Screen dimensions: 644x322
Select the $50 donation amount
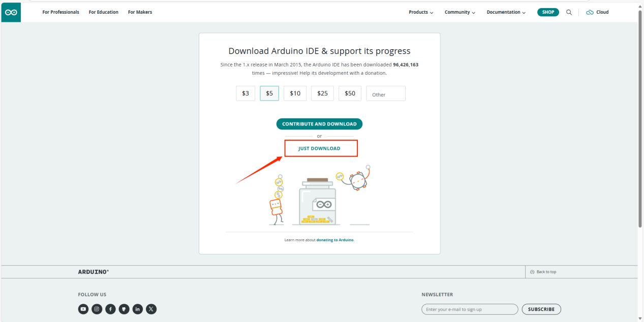pyautogui.click(x=350, y=93)
